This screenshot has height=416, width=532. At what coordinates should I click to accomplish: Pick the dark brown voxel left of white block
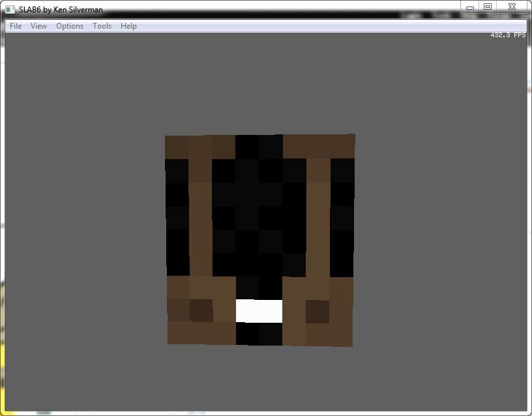coord(201,310)
